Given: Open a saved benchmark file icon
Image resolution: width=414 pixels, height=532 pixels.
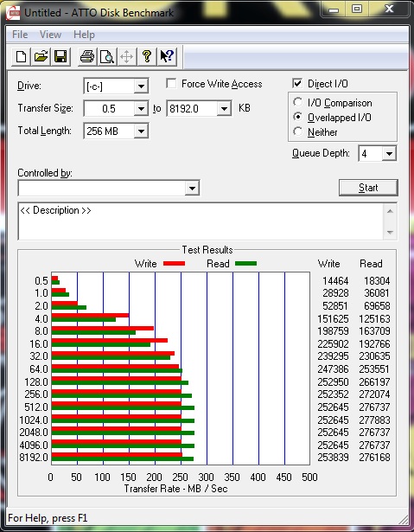Looking at the screenshot, I should pos(41,56).
